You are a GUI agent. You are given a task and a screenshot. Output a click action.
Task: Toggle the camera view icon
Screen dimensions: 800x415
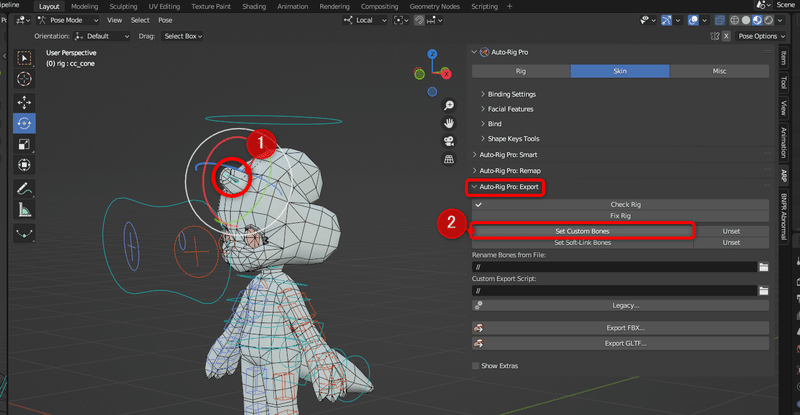[x=449, y=141]
